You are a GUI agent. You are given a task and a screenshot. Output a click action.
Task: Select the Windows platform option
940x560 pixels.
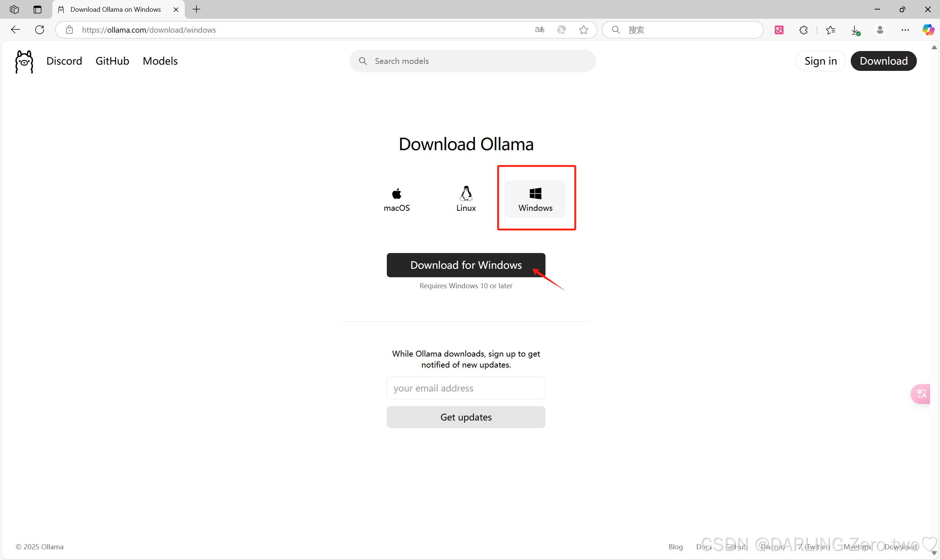(x=535, y=199)
